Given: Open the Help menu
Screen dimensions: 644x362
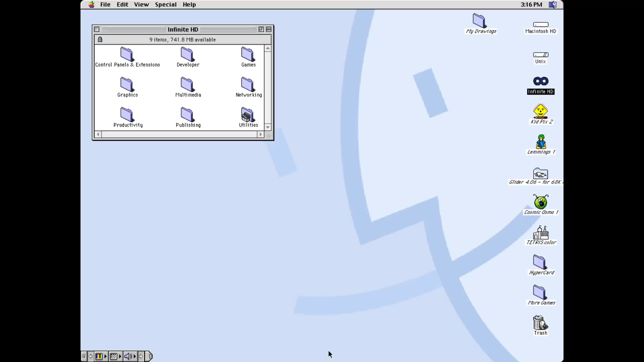Looking at the screenshot, I should (189, 4).
